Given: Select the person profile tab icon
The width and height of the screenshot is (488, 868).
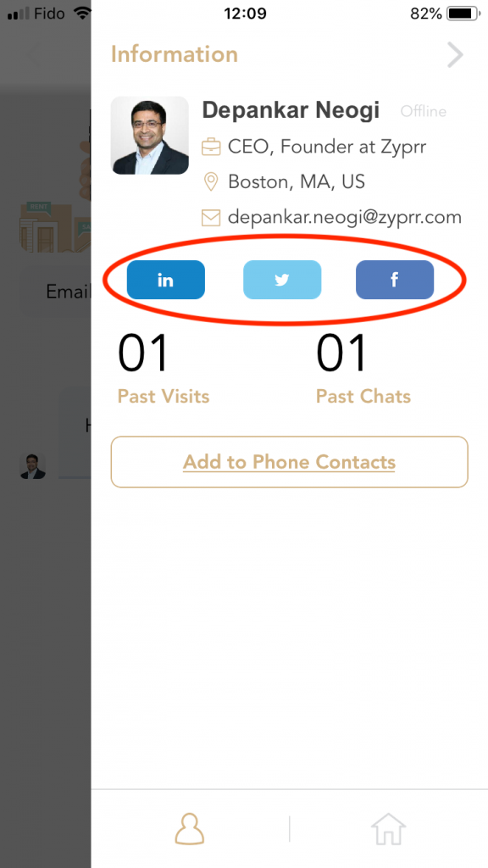Looking at the screenshot, I should coord(190,829).
